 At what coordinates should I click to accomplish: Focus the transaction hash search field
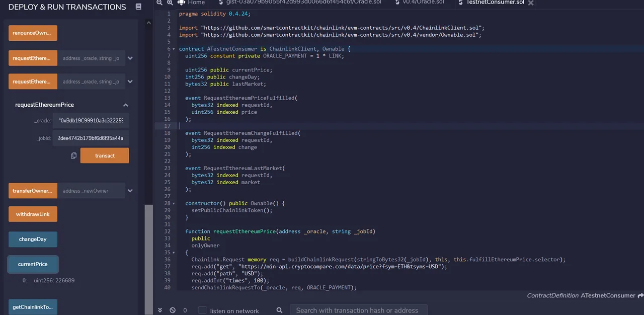(358, 310)
